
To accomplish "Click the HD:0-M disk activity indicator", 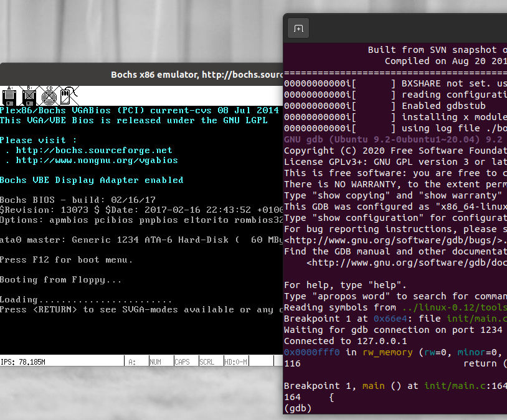I will pyautogui.click(x=235, y=361).
